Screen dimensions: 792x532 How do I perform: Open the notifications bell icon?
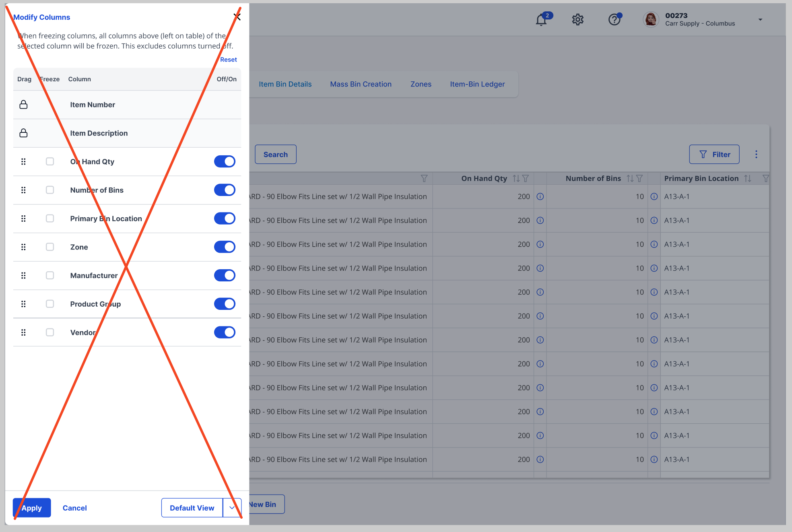(541, 20)
